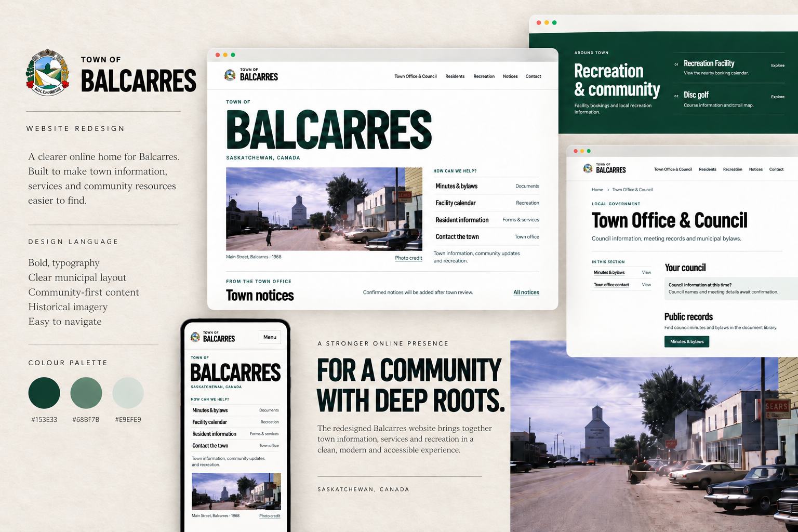Click Home in the breadcrumb
The width and height of the screenshot is (798, 532).
click(597, 190)
